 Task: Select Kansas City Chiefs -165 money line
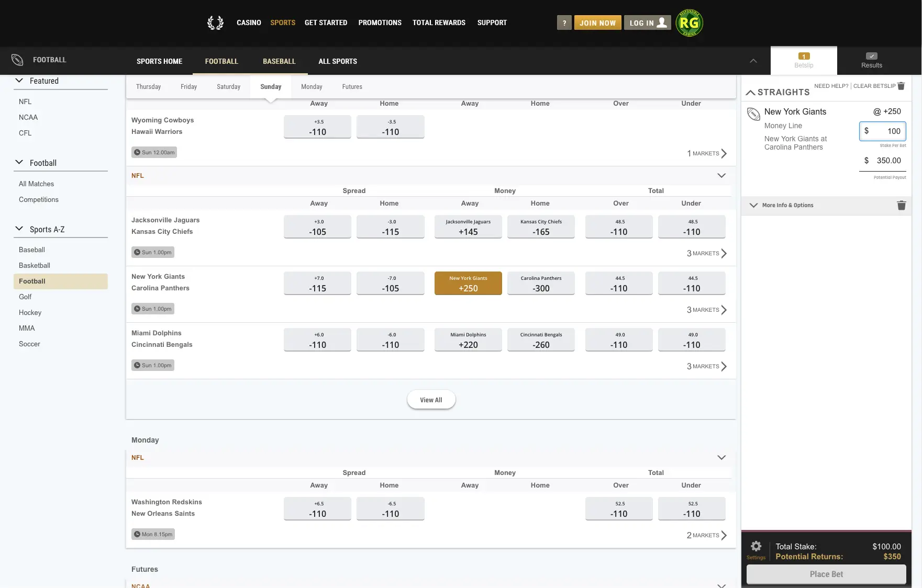541,227
